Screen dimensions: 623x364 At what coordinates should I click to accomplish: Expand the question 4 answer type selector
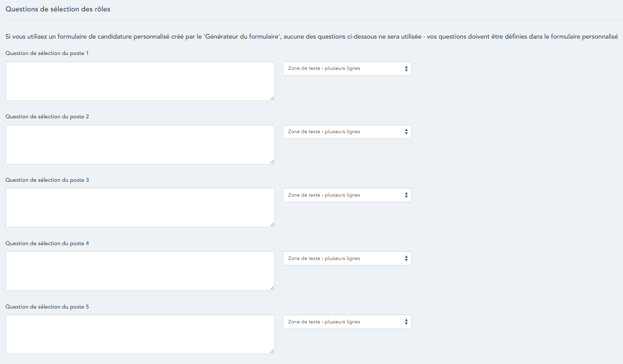tap(347, 259)
